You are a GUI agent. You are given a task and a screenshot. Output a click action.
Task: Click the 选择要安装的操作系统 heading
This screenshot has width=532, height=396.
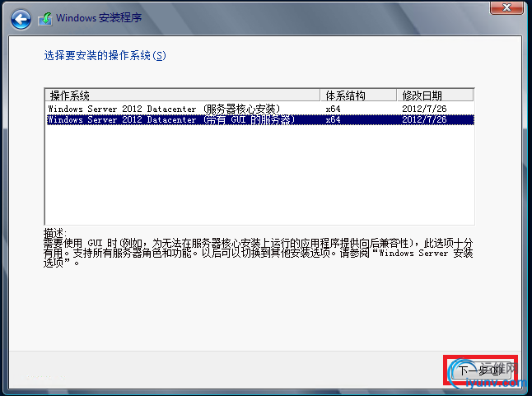[105, 55]
